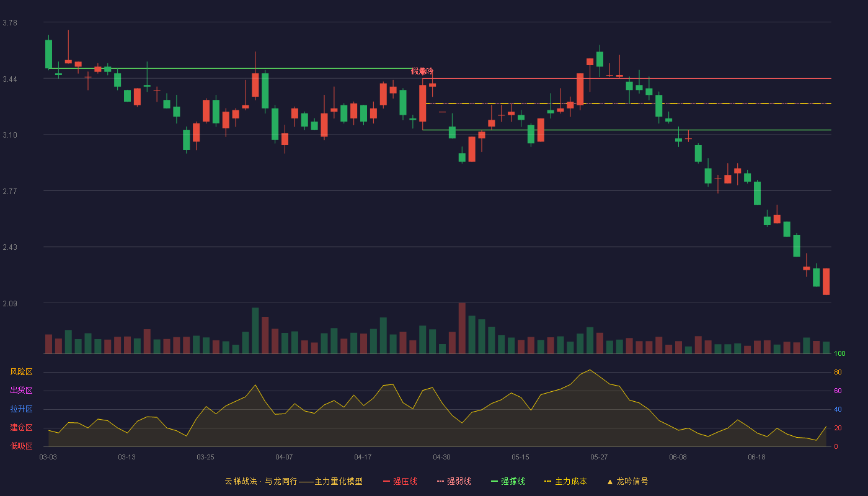Click the 假龙吟 signal label on chart
The width and height of the screenshot is (868, 496).
pos(422,71)
